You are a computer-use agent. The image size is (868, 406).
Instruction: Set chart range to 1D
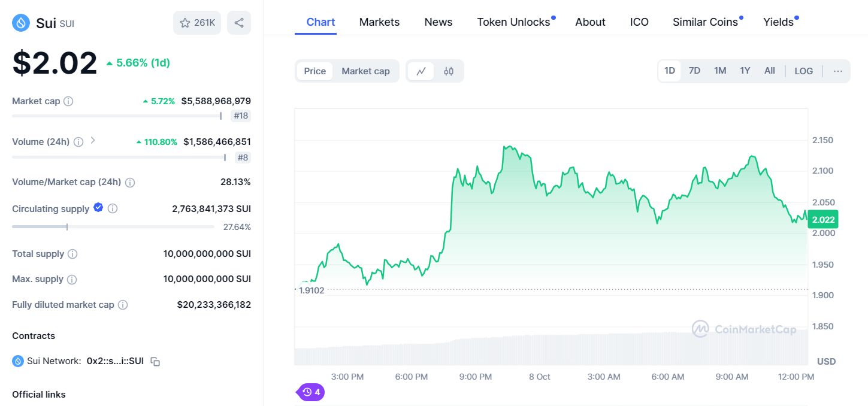click(670, 71)
